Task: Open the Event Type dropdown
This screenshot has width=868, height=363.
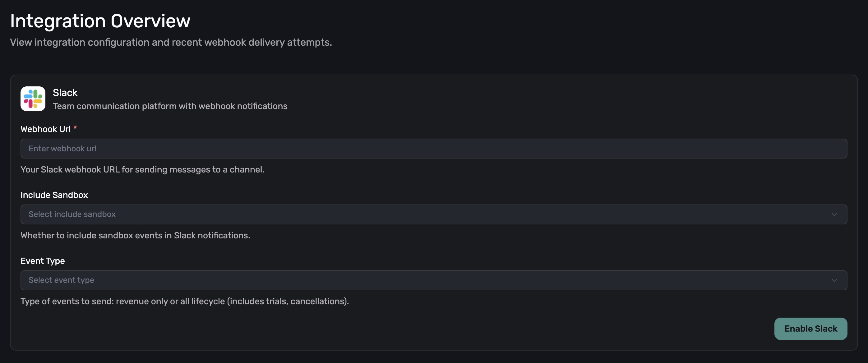Action: (x=434, y=280)
